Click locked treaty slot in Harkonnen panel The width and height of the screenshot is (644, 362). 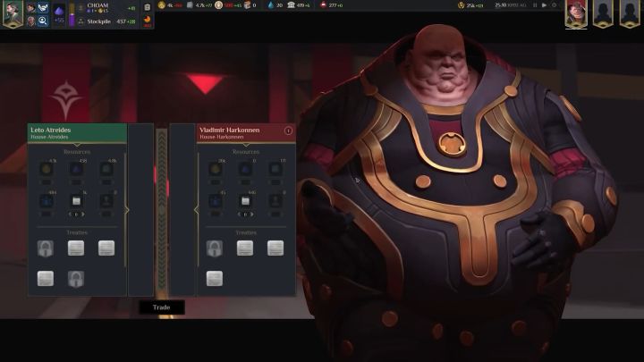[x=215, y=248]
